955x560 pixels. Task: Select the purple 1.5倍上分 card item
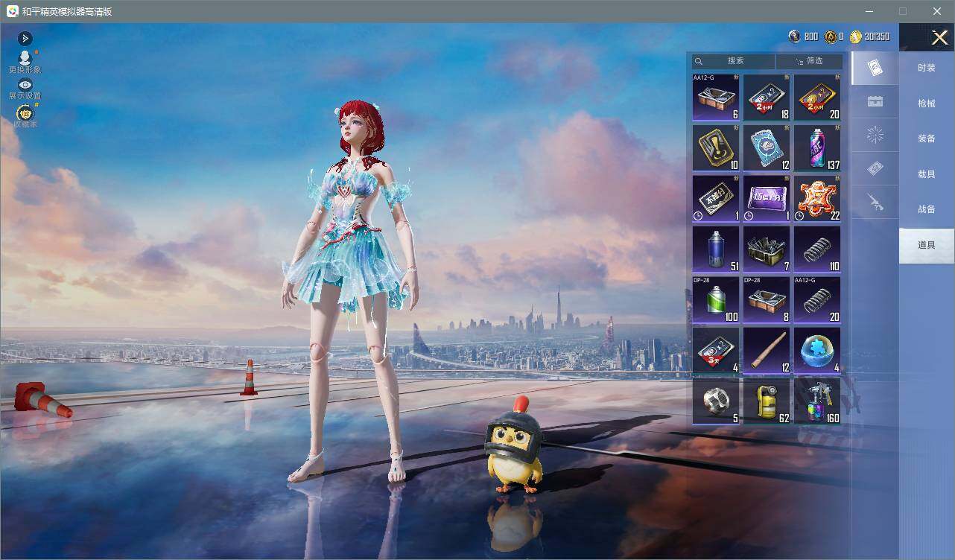pos(767,198)
